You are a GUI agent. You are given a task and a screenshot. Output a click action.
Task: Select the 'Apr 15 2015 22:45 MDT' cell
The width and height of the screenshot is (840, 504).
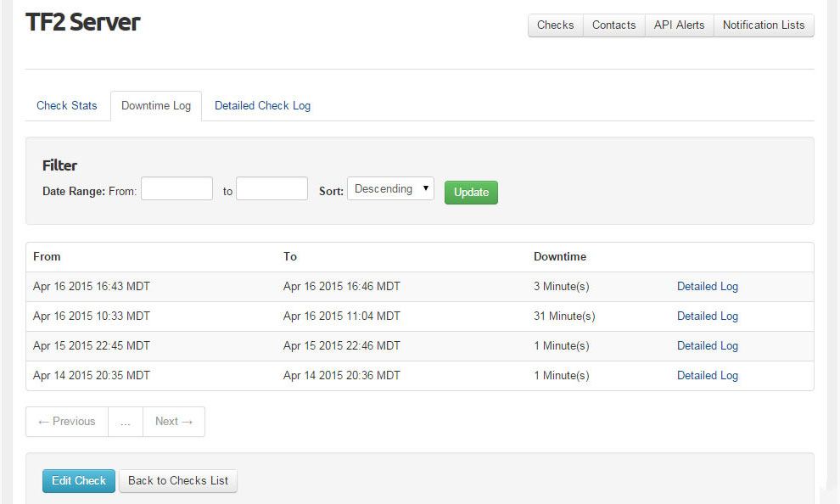[x=92, y=346]
